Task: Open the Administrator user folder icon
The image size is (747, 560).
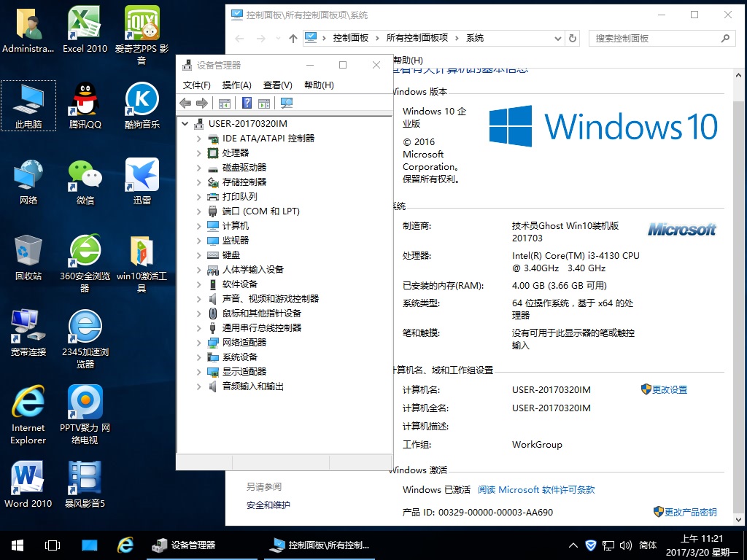Action: [28, 29]
